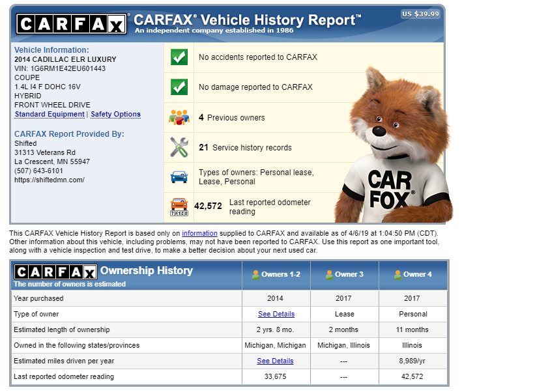Click the Owners 1-2 person icon
Image resolution: width=548 pixels, height=392 pixels.
tap(255, 274)
